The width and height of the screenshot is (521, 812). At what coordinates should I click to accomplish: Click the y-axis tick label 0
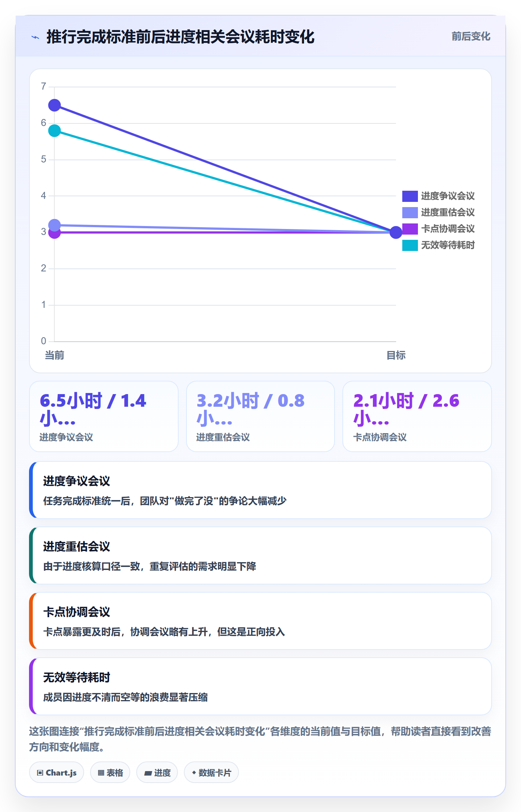coord(44,341)
